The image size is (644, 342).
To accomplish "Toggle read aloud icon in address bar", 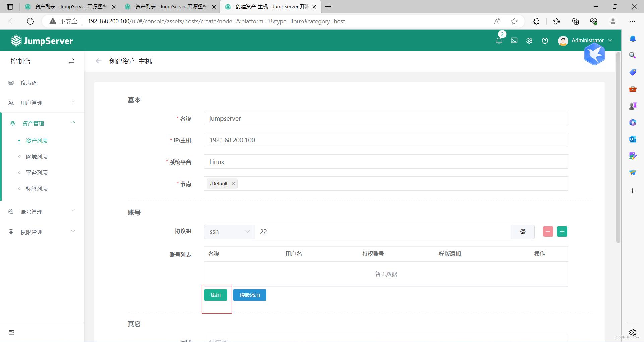I will pyautogui.click(x=497, y=21).
